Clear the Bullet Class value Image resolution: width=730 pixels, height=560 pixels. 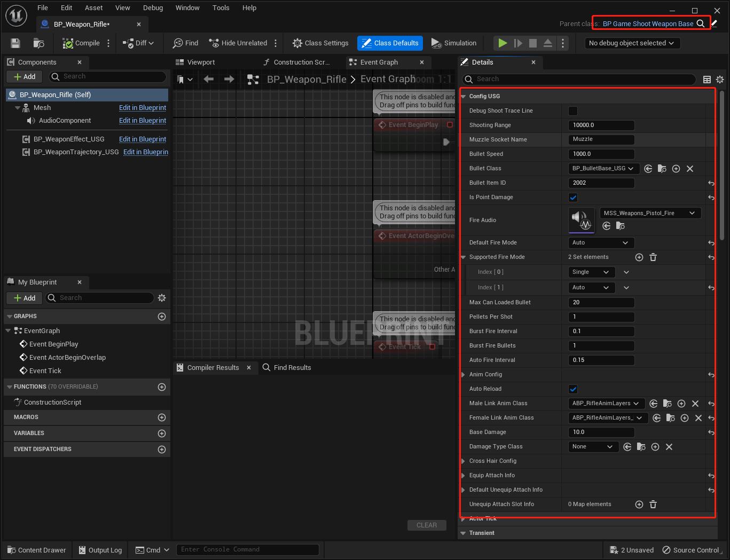690,169
